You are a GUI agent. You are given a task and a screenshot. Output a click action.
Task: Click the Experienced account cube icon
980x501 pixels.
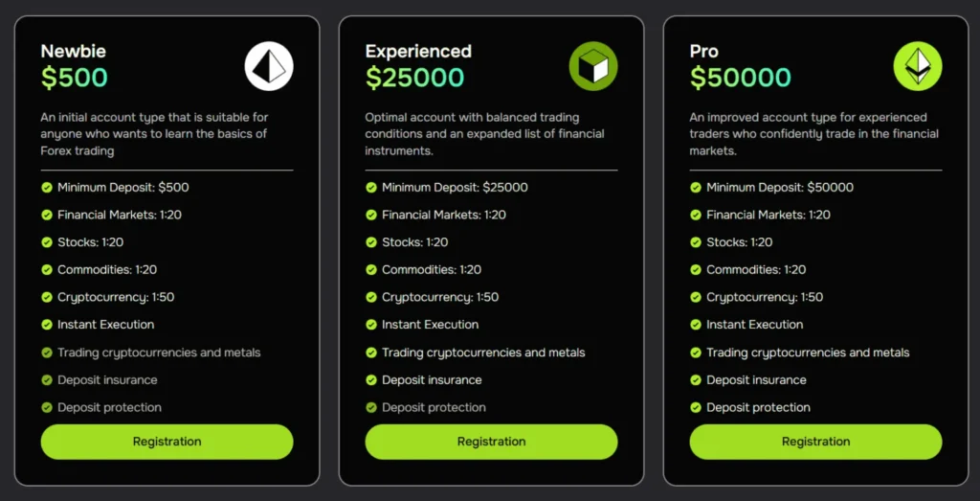click(593, 66)
